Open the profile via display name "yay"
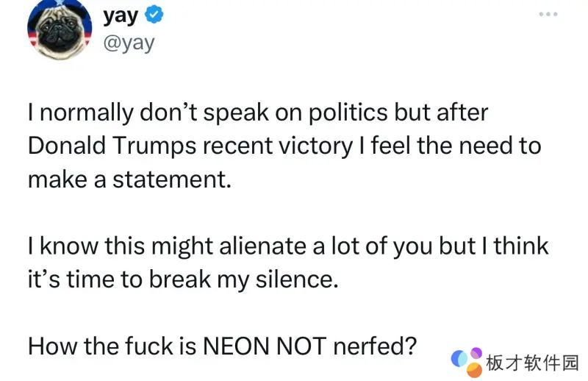 [x=121, y=14]
